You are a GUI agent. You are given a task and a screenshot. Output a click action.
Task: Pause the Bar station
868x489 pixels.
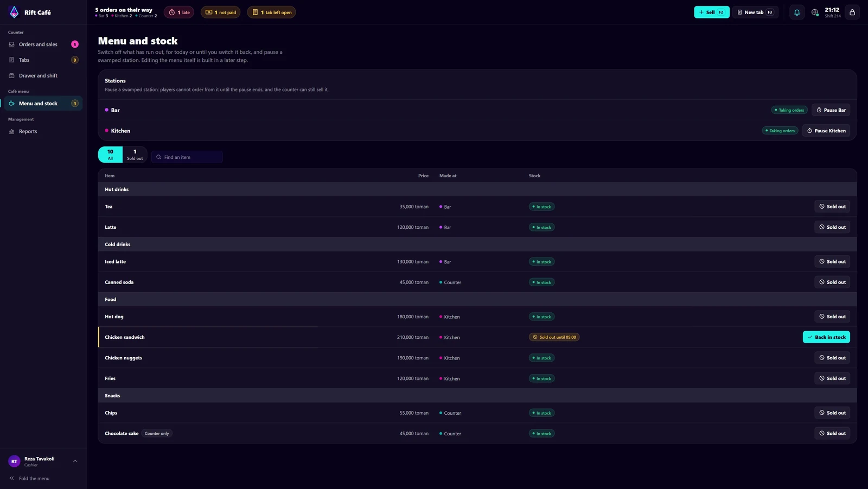[831, 110]
